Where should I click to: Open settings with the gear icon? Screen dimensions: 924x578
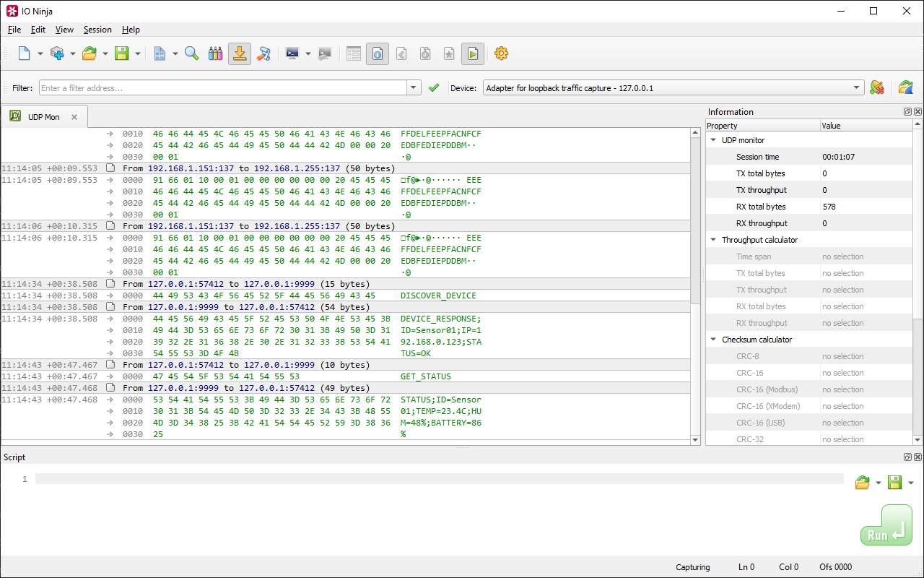[x=502, y=53]
